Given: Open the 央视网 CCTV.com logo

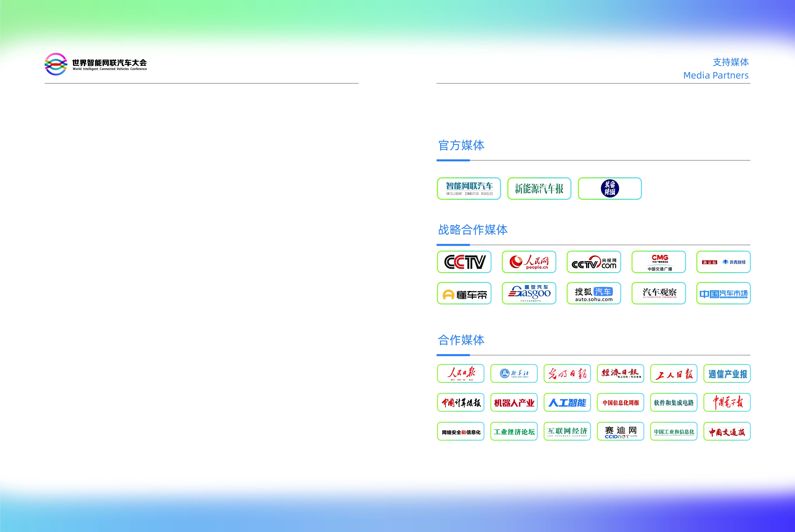Looking at the screenshot, I should point(594,262).
